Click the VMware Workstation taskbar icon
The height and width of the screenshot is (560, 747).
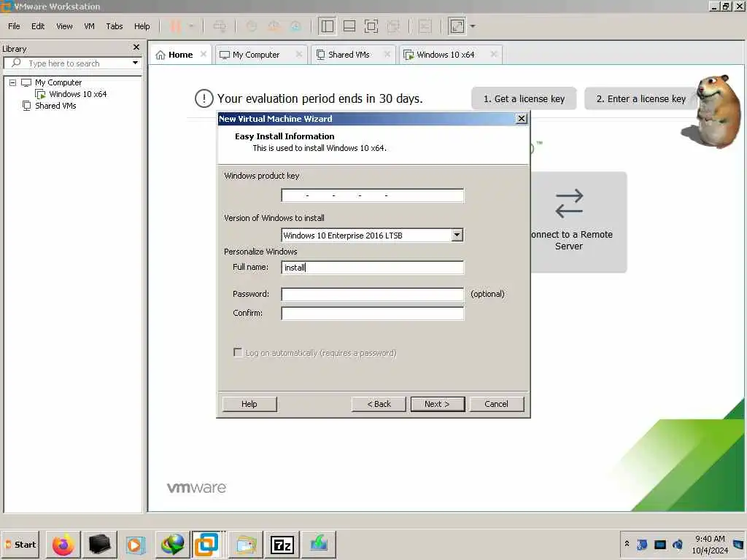point(206,544)
